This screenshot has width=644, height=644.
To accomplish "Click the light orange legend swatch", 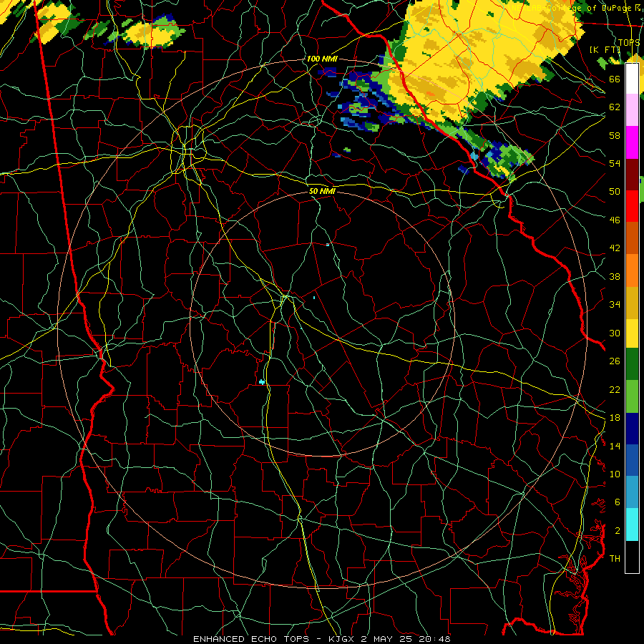I will (632, 270).
